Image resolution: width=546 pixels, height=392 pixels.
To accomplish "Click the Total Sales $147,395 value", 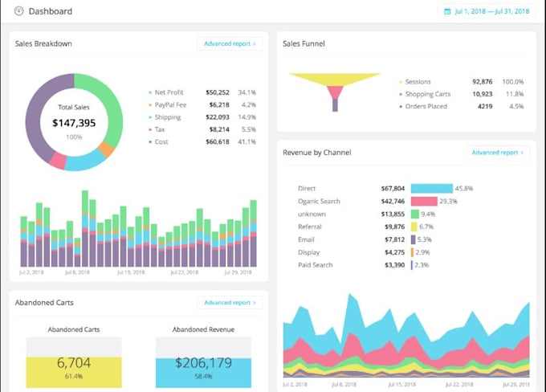I will click(x=74, y=123).
